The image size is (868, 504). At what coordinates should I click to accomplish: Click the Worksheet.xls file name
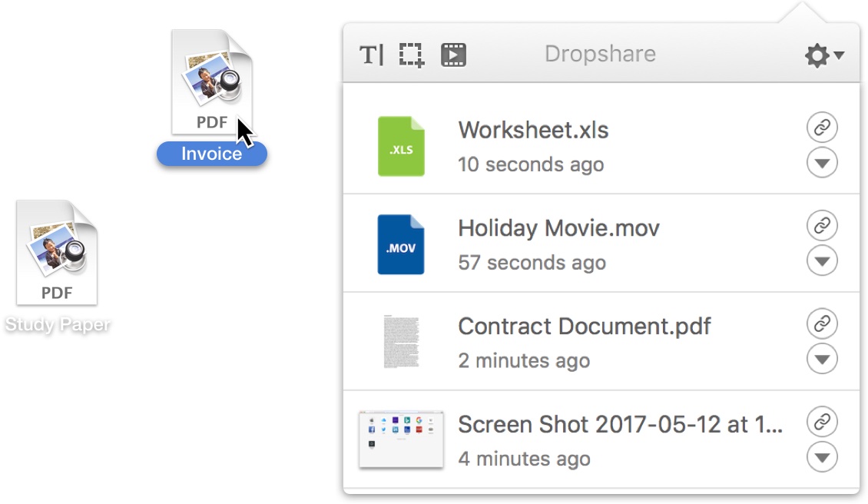[x=533, y=130]
